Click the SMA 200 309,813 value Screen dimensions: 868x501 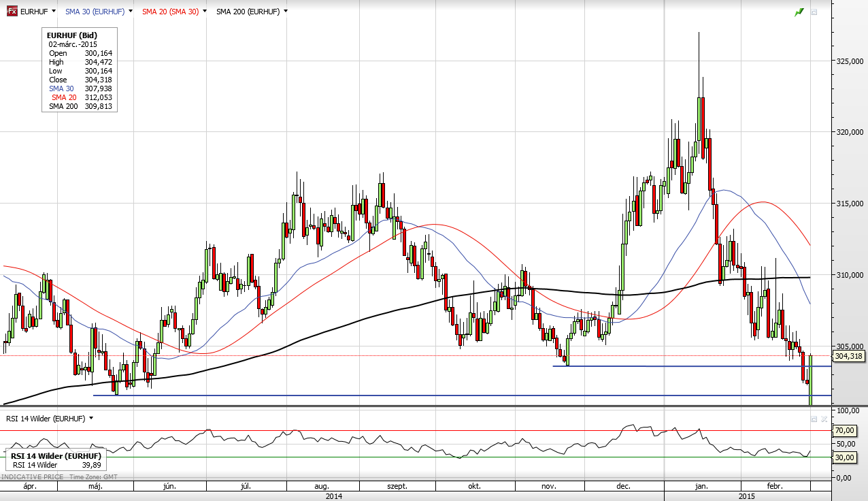[x=99, y=106]
